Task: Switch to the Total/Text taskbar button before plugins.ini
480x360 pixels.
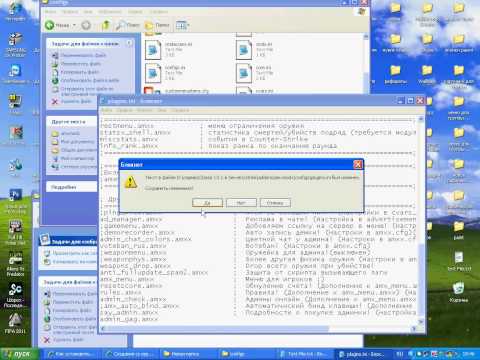Action: click(304, 354)
